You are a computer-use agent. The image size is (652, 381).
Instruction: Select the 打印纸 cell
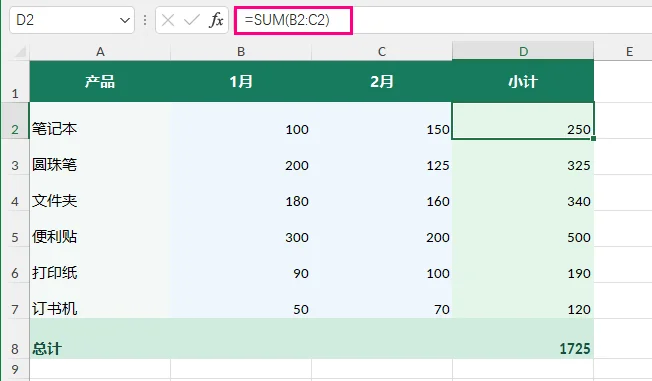point(100,265)
